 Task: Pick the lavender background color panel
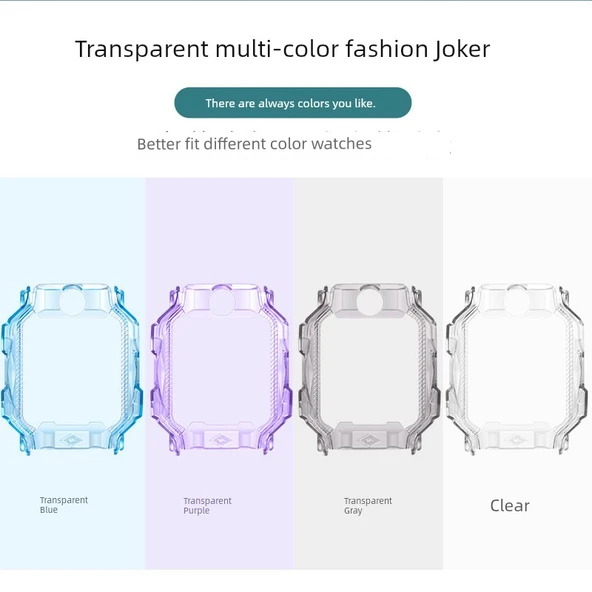(220, 373)
